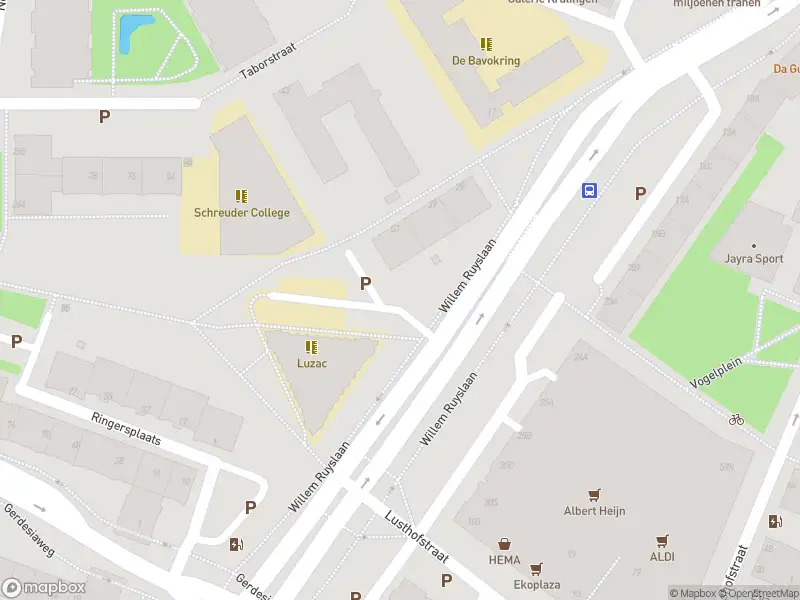Click the charging station icon near Ringersplaats
Image resolution: width=800 pixels, height=600 pixels.
point(236,544)
